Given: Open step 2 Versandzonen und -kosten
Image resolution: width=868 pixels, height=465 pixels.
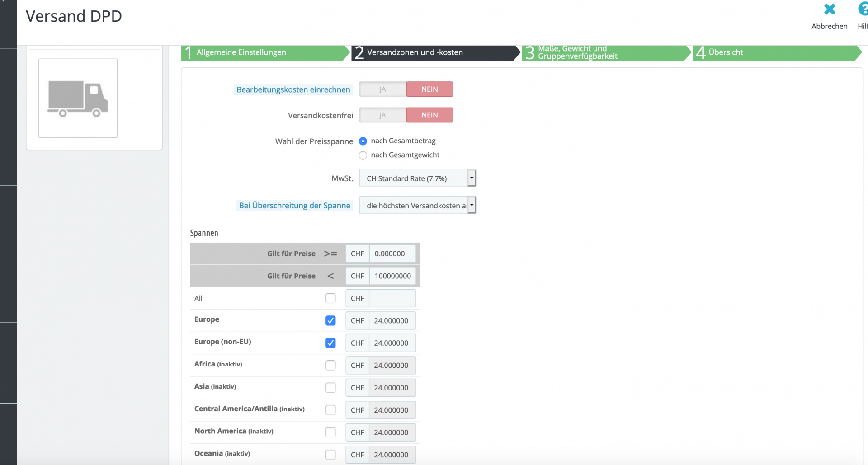Looking at the screenshot, I should [x=436, y=53].
